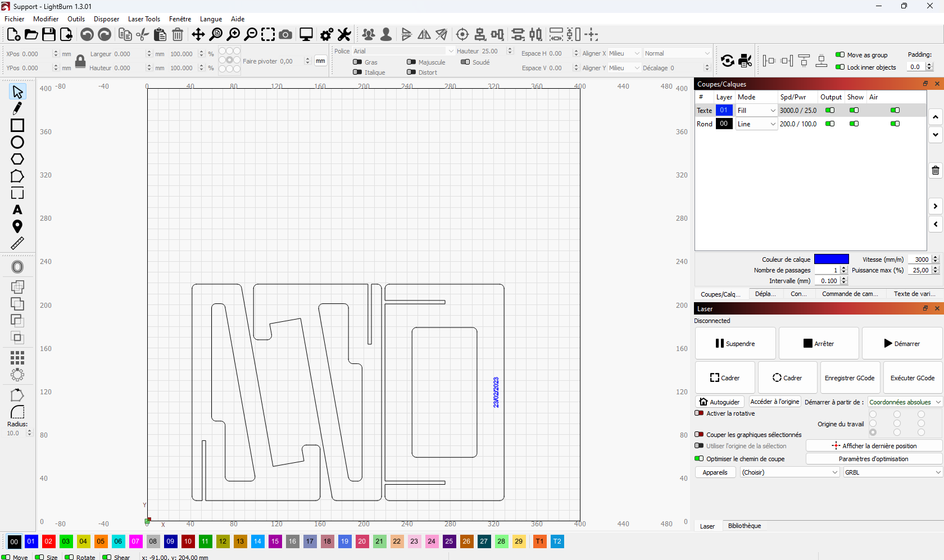Capture image with the camera icon
This screenshot has height=560, width=944.
click(x=285, y=34)
